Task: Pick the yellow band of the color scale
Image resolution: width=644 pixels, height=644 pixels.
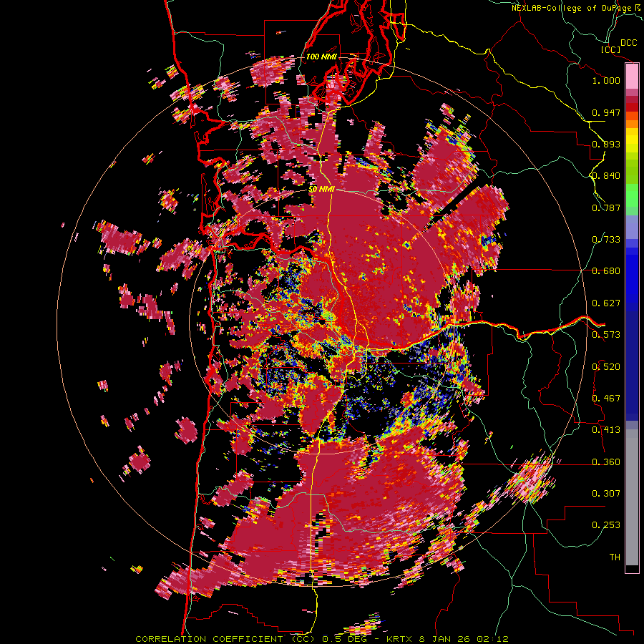Action: tap(632, 140)
